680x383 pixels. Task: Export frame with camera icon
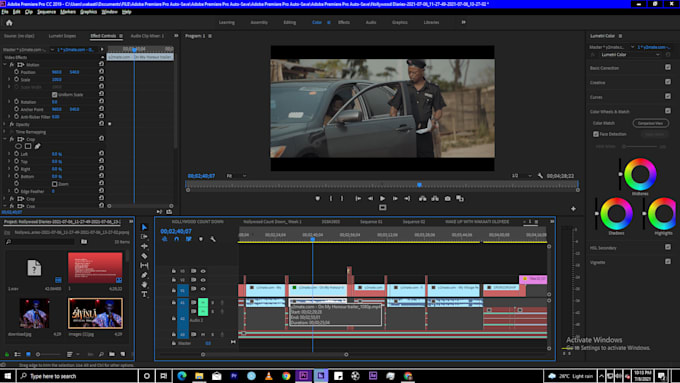click(448, 199)
